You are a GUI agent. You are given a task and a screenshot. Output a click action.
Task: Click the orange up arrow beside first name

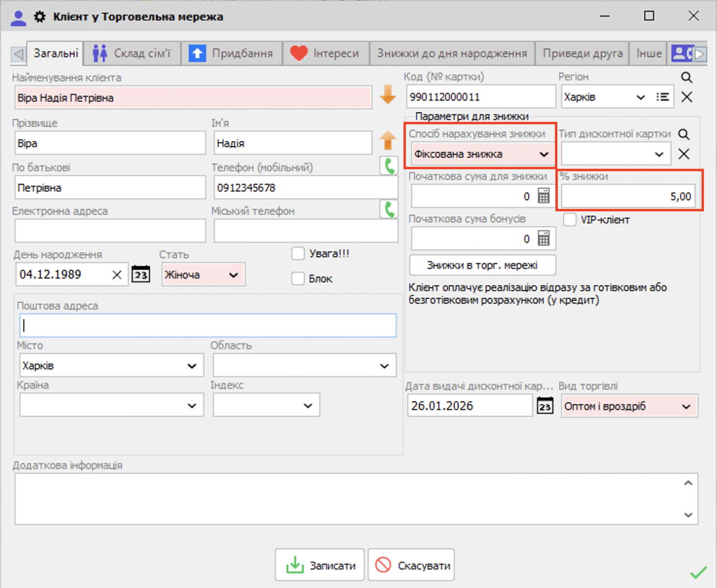coord(388,140)
